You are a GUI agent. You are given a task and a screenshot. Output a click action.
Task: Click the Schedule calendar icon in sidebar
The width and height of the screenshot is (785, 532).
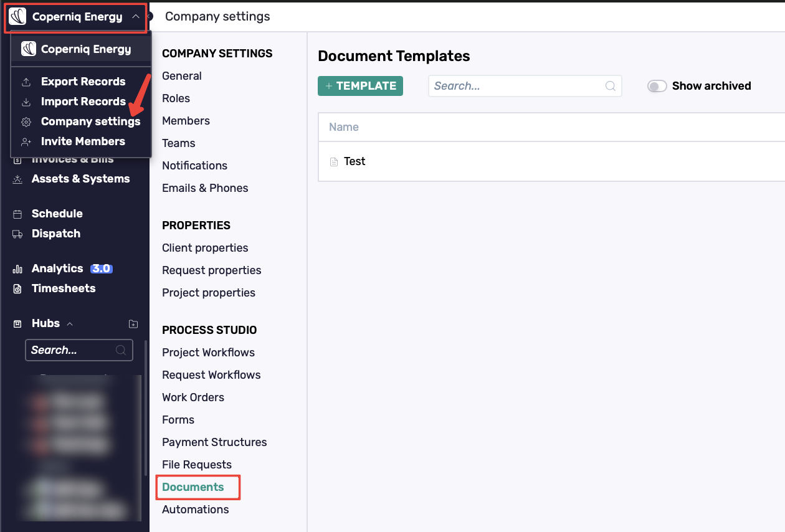(x=18, y=214)
